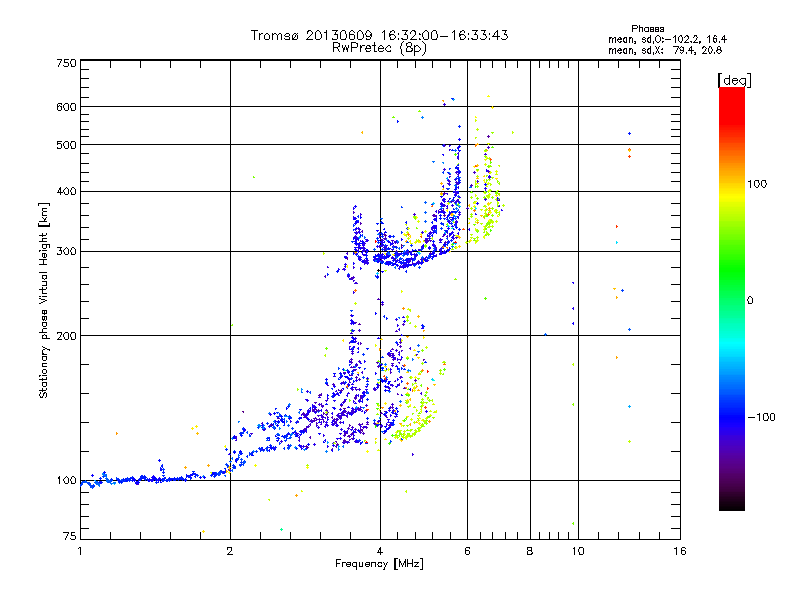Click the "mean, sd,X: 79.4, 20.8" line

(x=665, y=50)
